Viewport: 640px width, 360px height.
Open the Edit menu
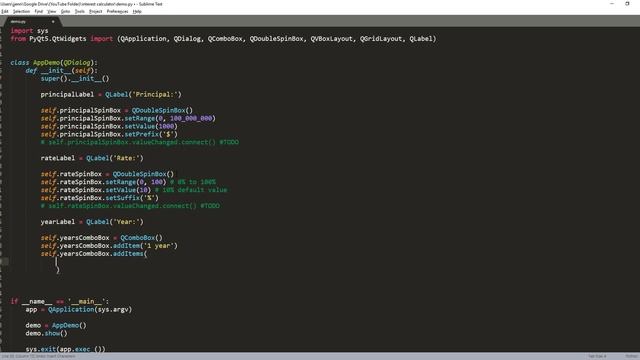click(x=5, y=11)
